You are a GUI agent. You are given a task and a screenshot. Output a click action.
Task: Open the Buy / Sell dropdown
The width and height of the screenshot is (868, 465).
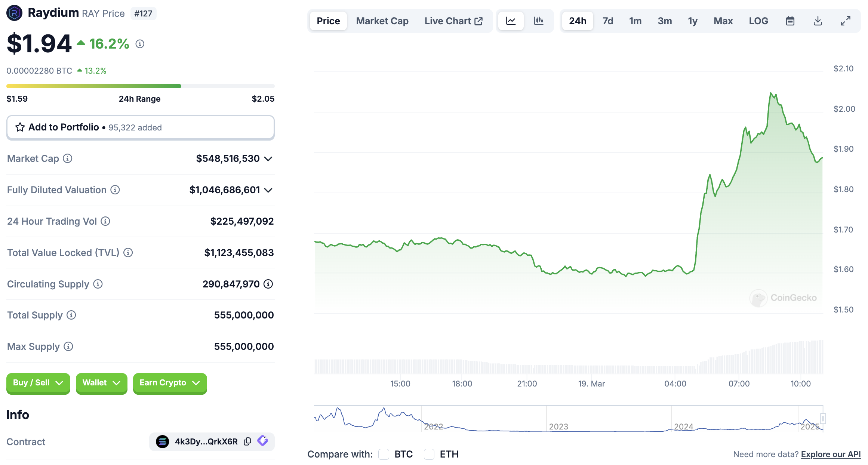[x=38, y=383]
